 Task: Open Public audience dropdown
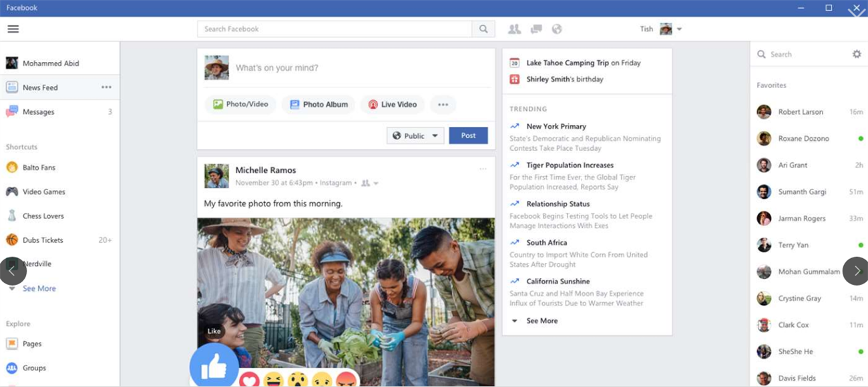(415, 135)
